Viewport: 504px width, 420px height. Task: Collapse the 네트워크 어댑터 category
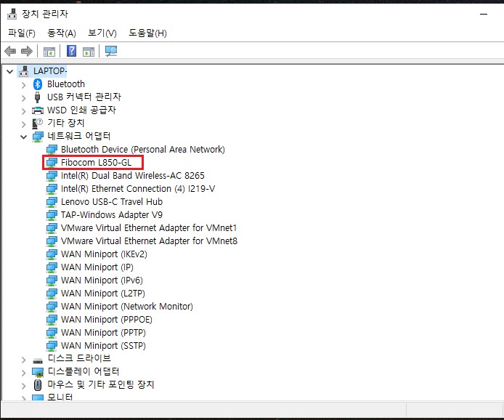23,137
